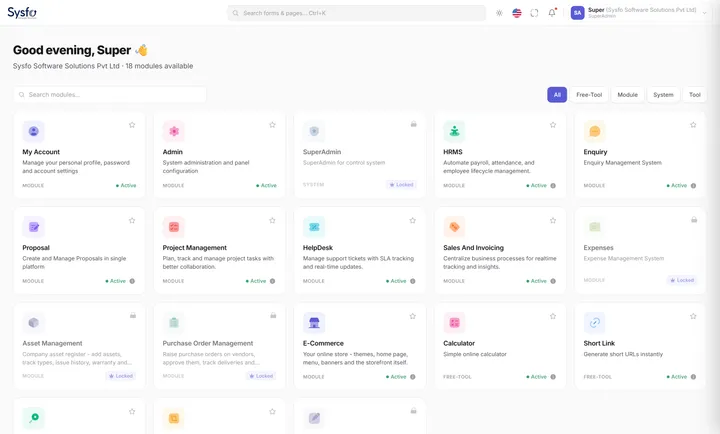Screen dimensions: 720x434
Task: Open the HRMS module title
Action: pos(453,152)
